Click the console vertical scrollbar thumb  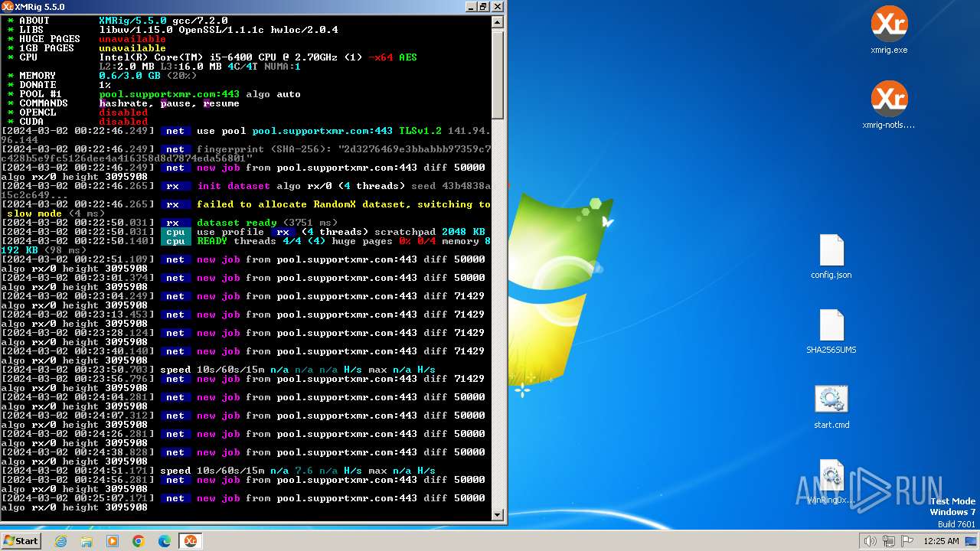click(x=498, y=73)
